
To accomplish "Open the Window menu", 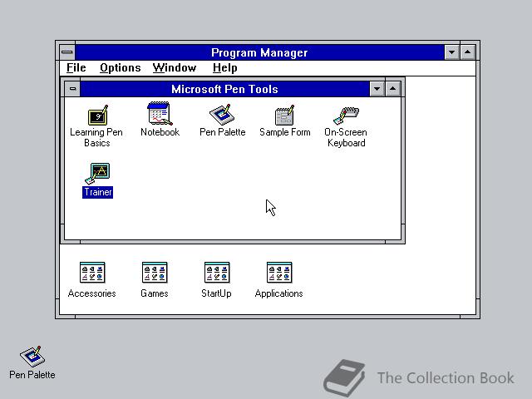I will point(175,68).
